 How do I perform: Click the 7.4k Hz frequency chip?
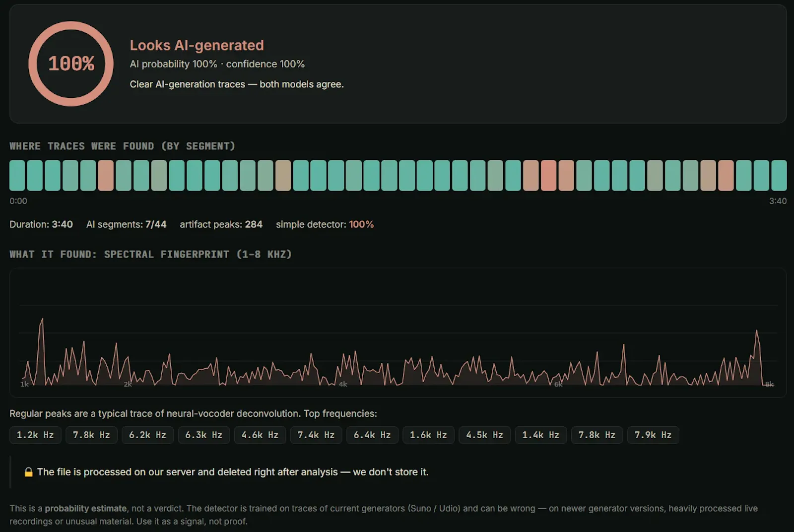click(316, 435)
